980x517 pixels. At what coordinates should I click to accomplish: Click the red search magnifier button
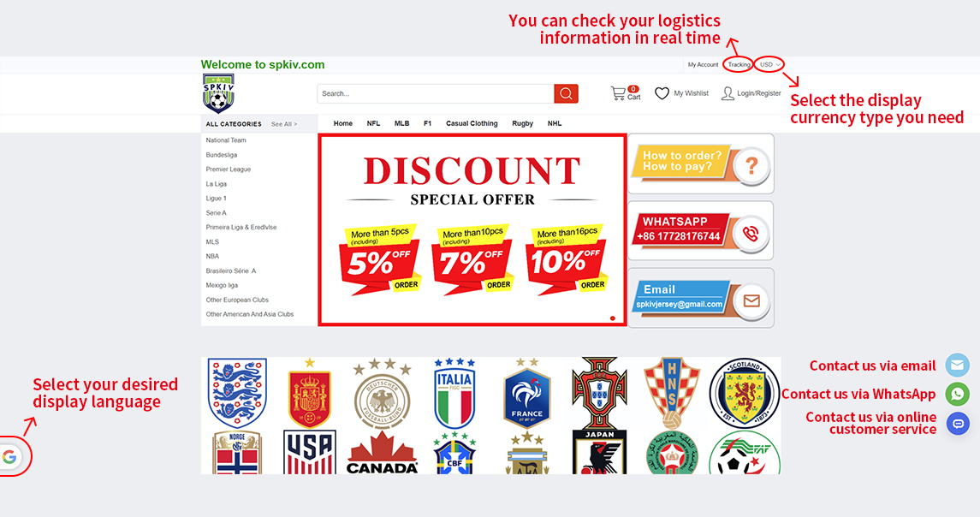[x=566, y=94]
